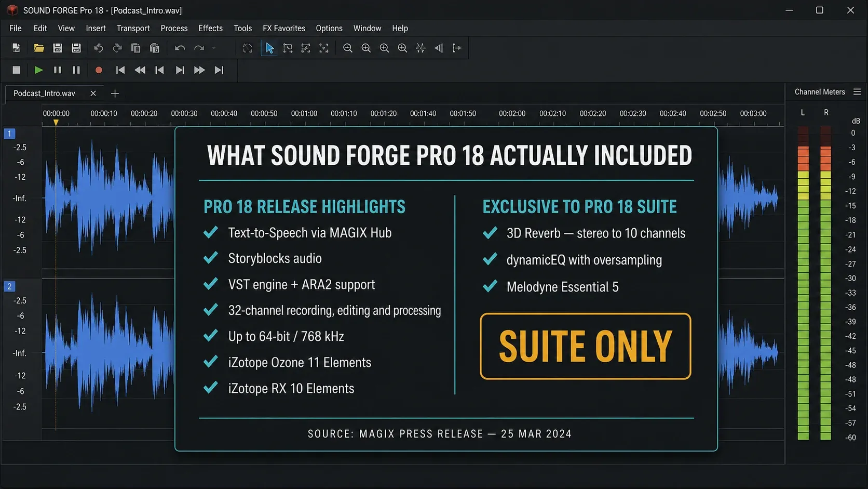Open the Window menu
This screenshot has width=868, height=489.
(367, 28)
